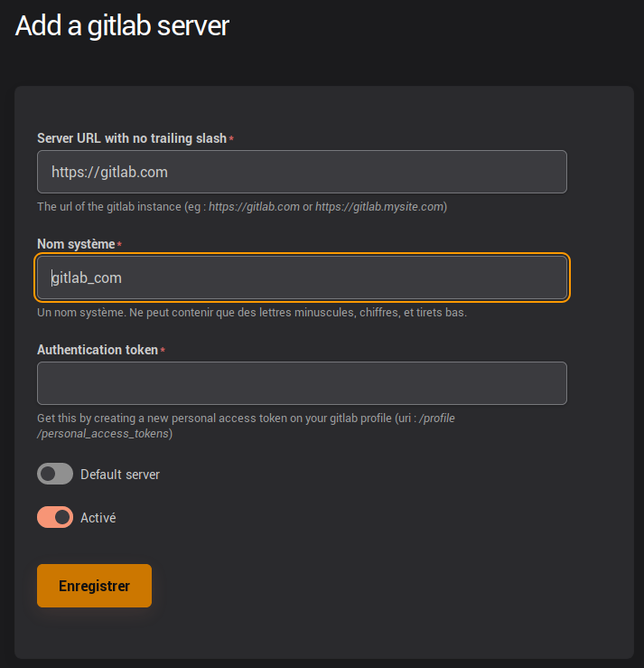Click the 'Default server' label text
Viewport: 644px width, 668px height.
[x=120, y=475]
